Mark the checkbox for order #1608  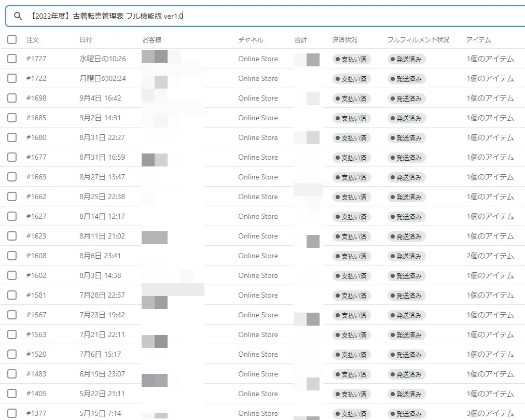point(12,256)
